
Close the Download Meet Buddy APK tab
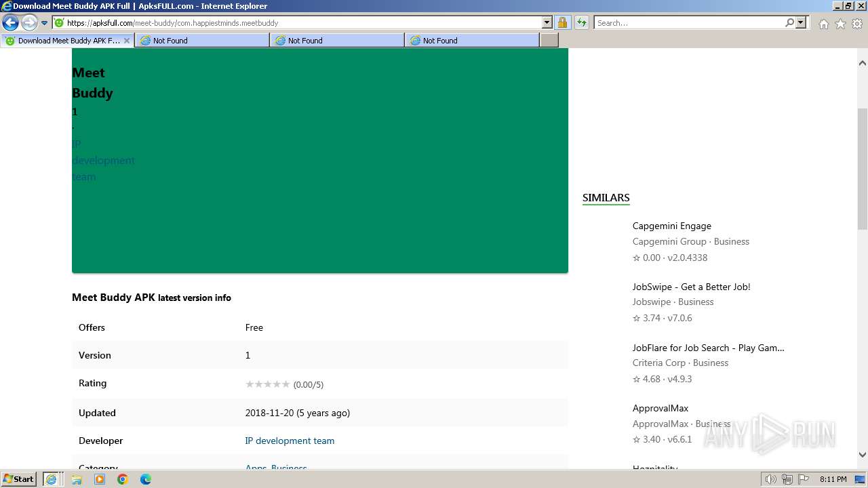click(x=126, y=41)
